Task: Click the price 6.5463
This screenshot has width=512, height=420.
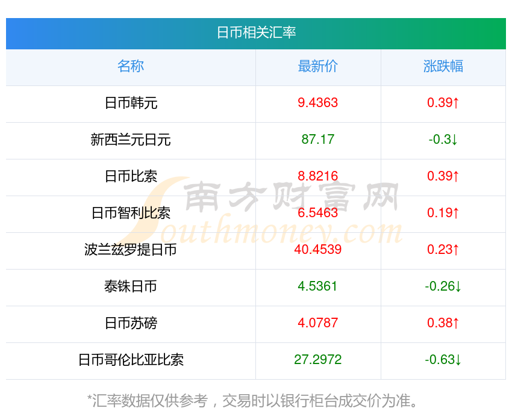Action: [317, 212]
